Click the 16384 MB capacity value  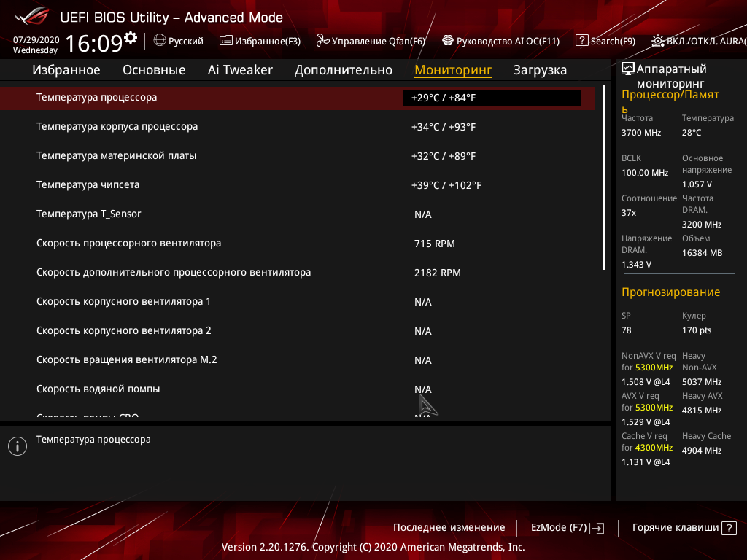[703, 253]
